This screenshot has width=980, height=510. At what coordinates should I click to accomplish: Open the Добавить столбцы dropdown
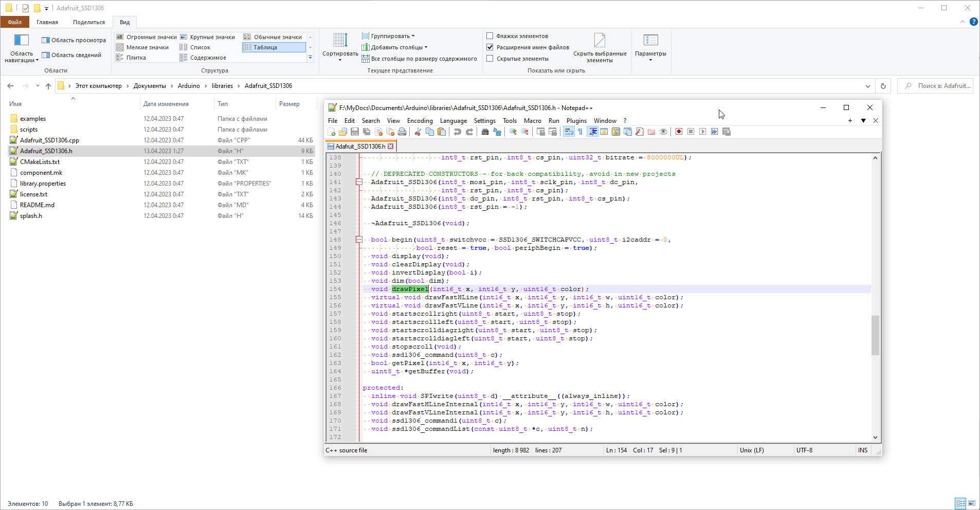click(394, 47)
